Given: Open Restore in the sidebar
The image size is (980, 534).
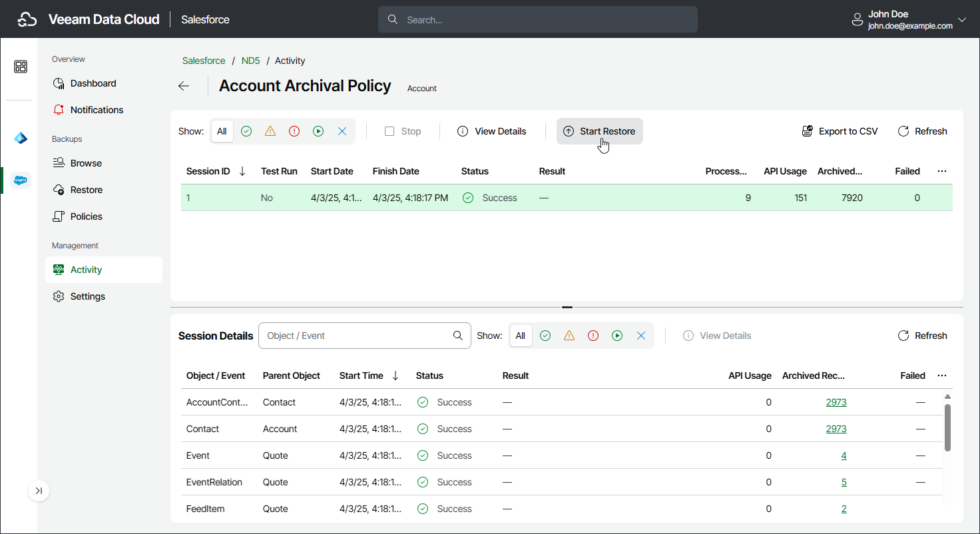Looking at the screenshot, I should click(x=104, y=190).
